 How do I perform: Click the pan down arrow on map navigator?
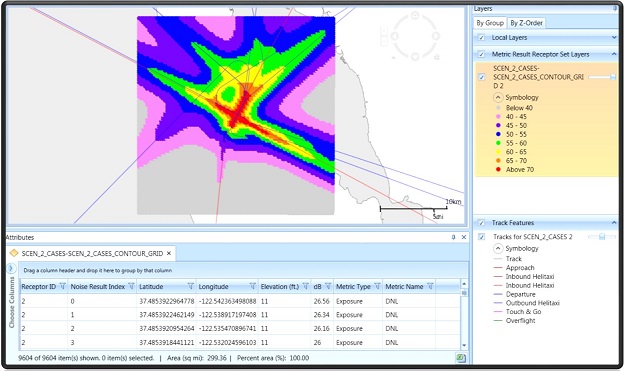pos(415,57)
